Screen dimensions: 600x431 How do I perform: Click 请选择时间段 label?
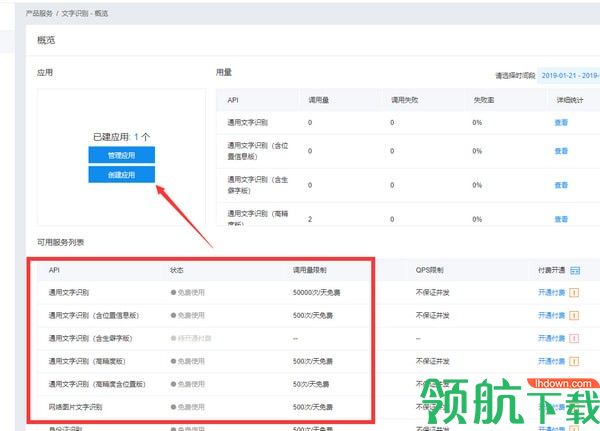pyautogui.click(x=515, y=75)
